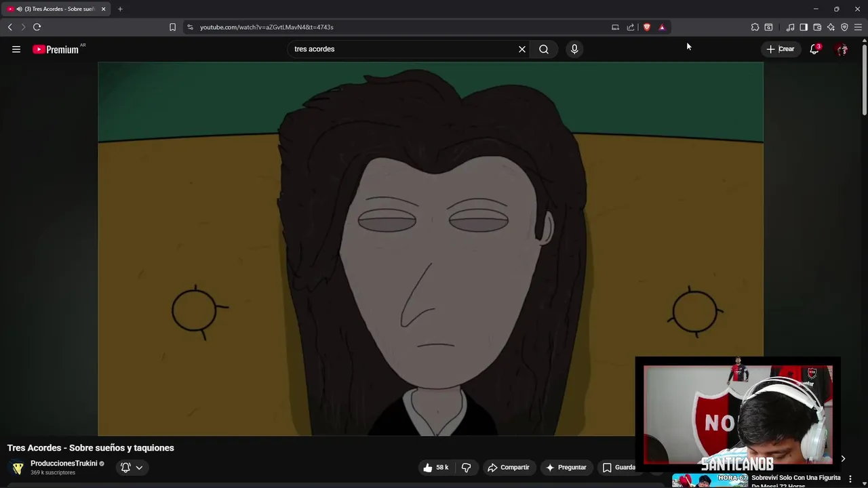Viewport: 868px width, 488px height.
Task: Open the account avatar menu
Action: pyautogui.click(x=842, y=49)
